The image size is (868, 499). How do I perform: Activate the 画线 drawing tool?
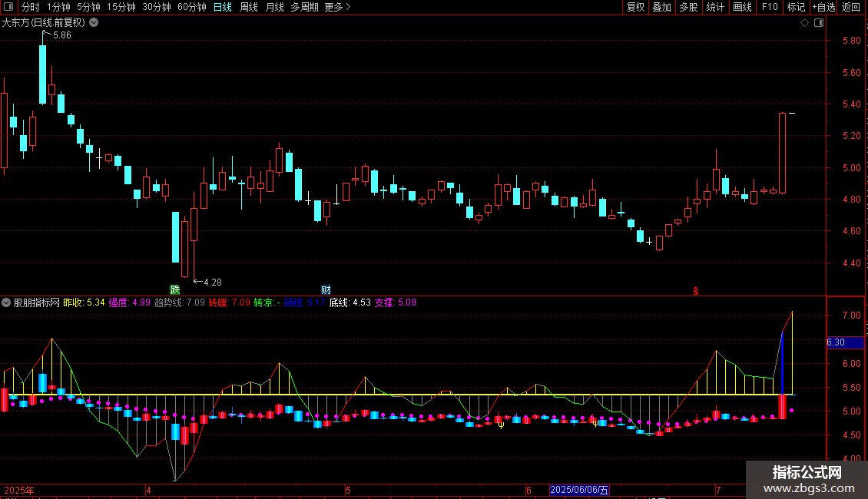pyautogui.click(x=742, y=7)
